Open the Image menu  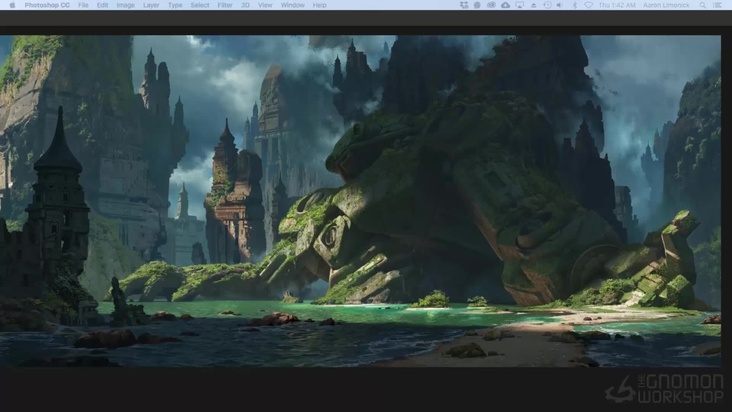click(x=125, y=5)
